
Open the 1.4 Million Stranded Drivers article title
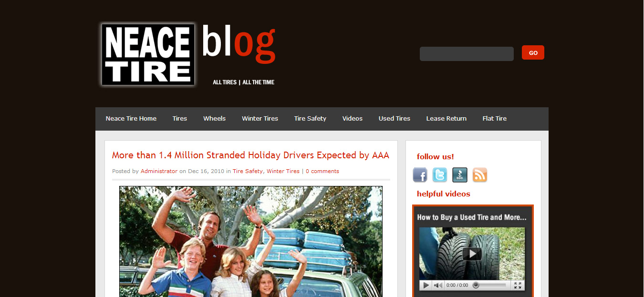[x=250, y=155]
